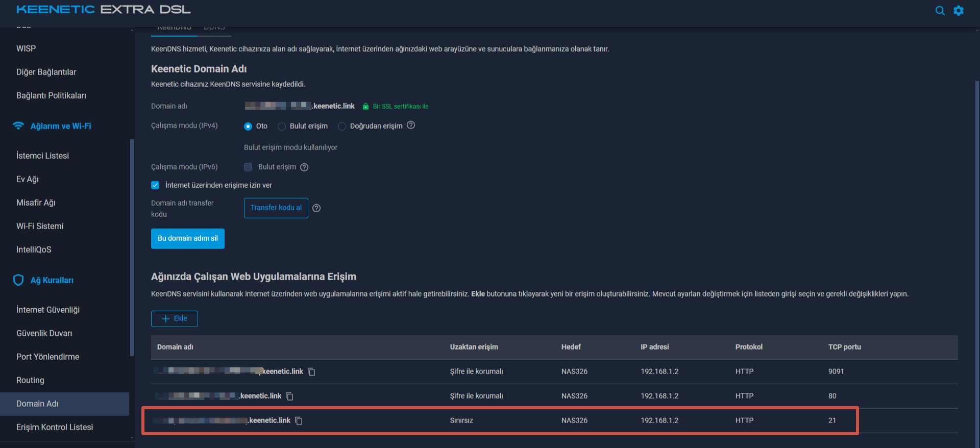Click the Bir SSL sertifikası ile text
The height and width of the screenshot is (448, 980).
(x=401, y=106)
